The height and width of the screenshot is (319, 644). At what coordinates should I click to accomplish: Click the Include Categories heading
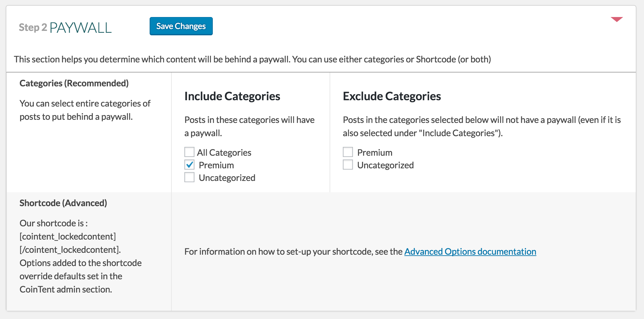pyautogui.click(x=232, y=96)
